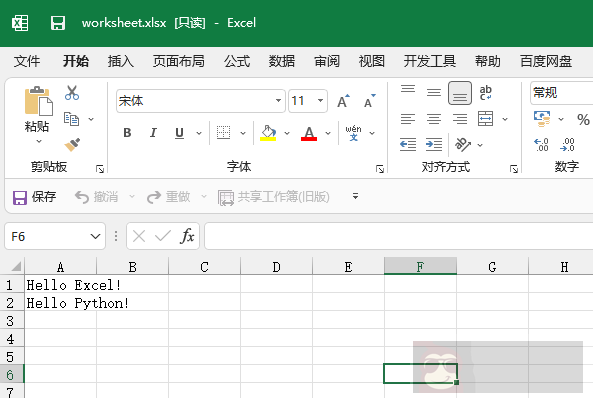Switch to the 开发工具 tab
593x398 pixels.
pos(430,61)
